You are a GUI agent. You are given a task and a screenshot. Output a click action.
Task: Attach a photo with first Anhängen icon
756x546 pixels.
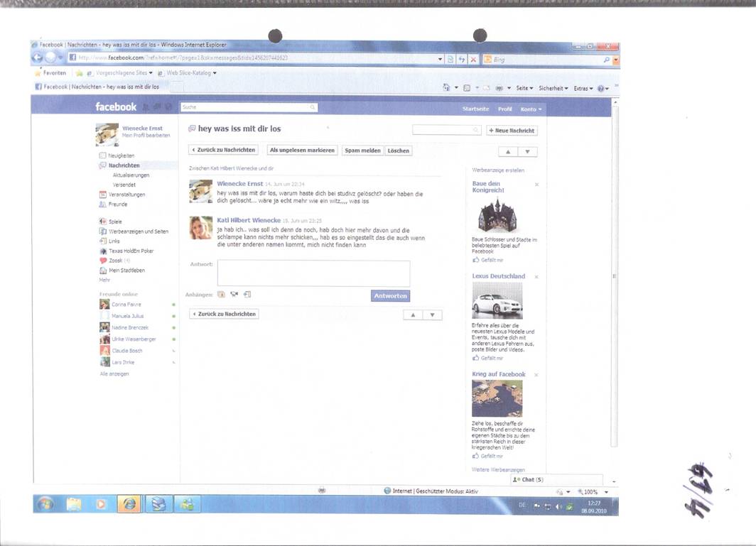point(221,294)
